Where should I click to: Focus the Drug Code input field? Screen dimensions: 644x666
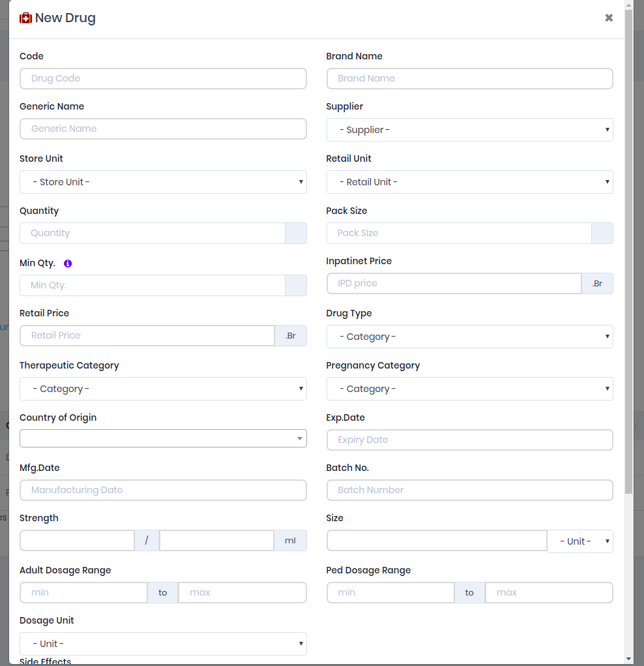click(163, 78)
